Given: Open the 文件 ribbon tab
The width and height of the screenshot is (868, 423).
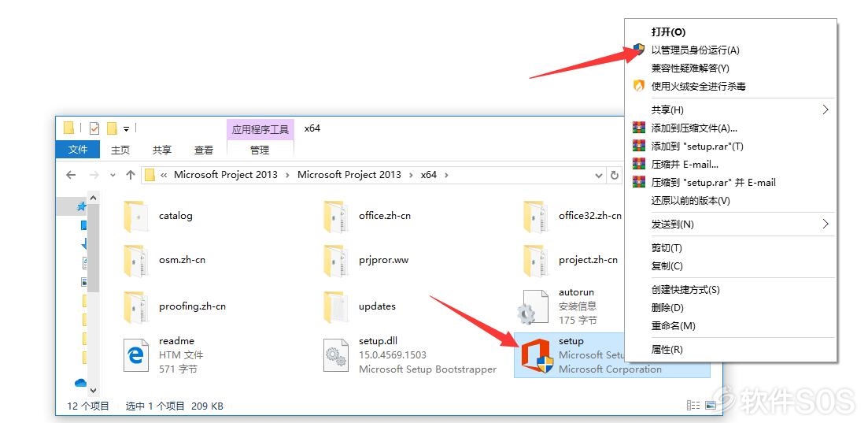Looking at the screenshot, I should pos(78,150).
